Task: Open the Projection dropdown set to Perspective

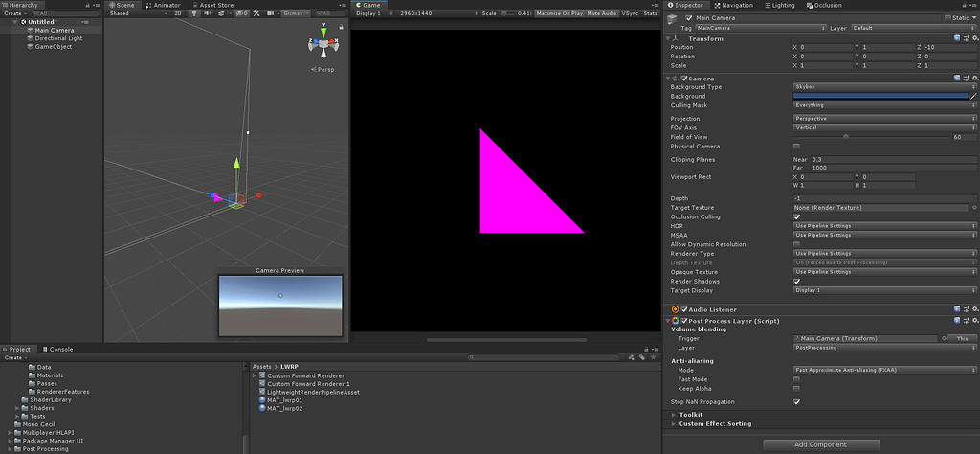Action: click(884, 119)
